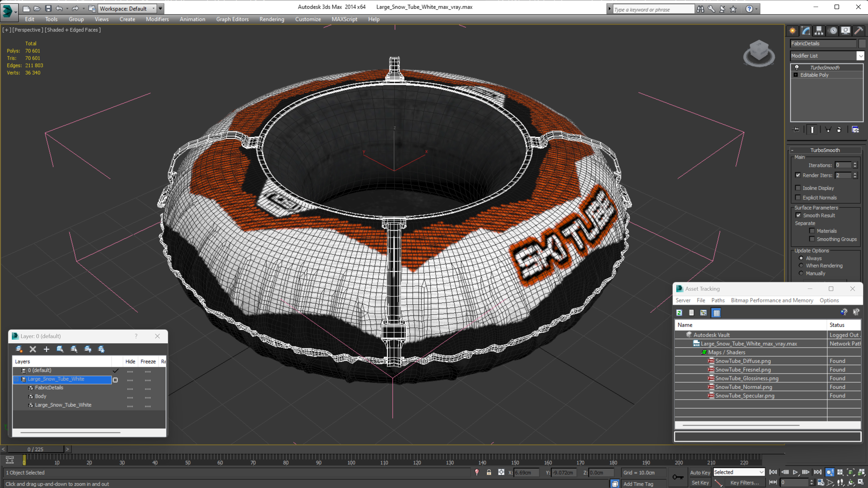Open the Help icon dropdown arrow
Screen dimensions: 868x488
(x=756, y=9)
